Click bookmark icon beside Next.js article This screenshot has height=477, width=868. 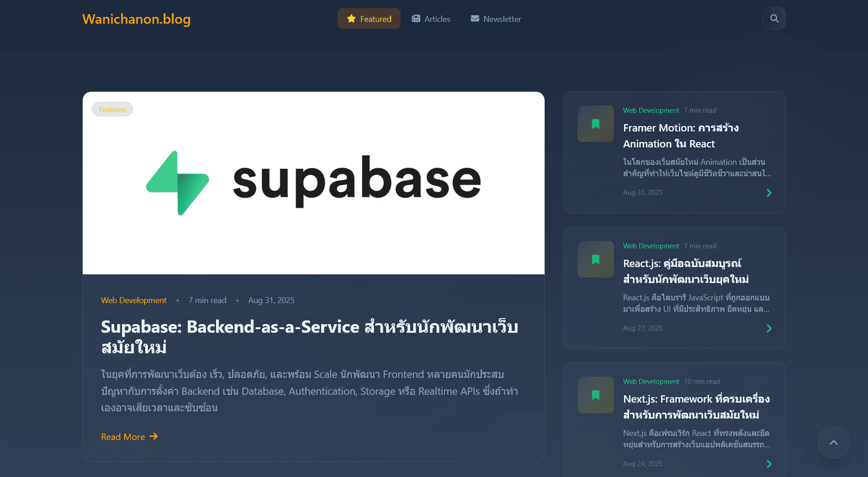pyautogui.click(x=595, y=395)
